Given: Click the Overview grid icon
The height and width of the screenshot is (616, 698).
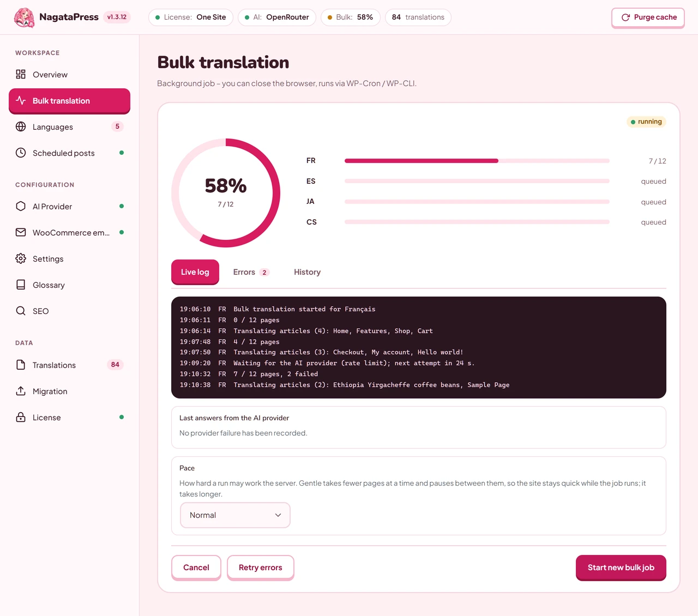Looking at the screenshot, I should 21,74.
